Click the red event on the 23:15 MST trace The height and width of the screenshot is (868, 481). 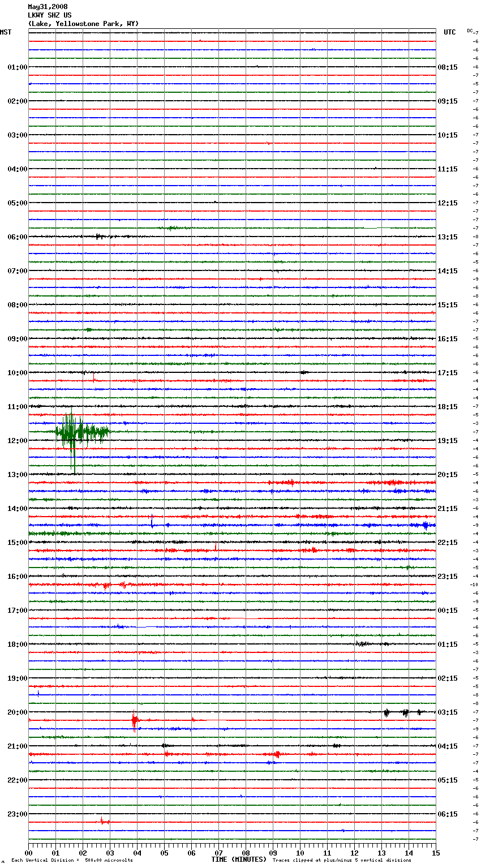tap(104, 821)
